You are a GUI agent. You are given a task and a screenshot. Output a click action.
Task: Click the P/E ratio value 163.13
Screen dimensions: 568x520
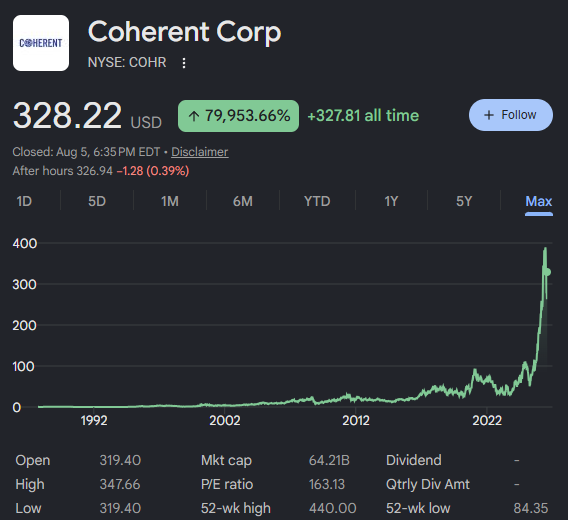click(x=327, y=484)
